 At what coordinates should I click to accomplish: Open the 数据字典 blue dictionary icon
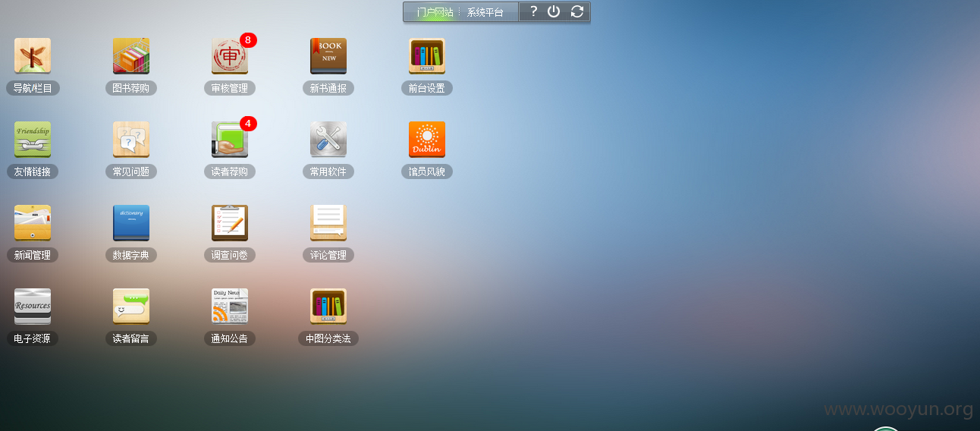131,223
